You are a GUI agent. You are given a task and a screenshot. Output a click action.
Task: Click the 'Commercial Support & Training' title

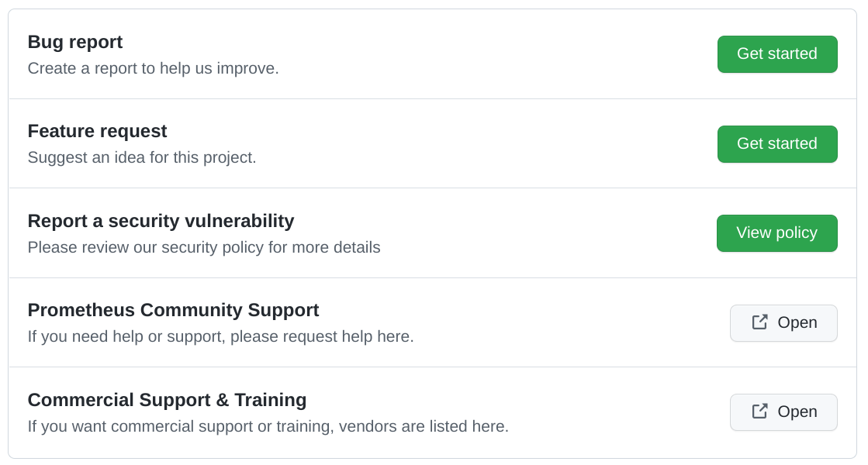tap(166, 400)
